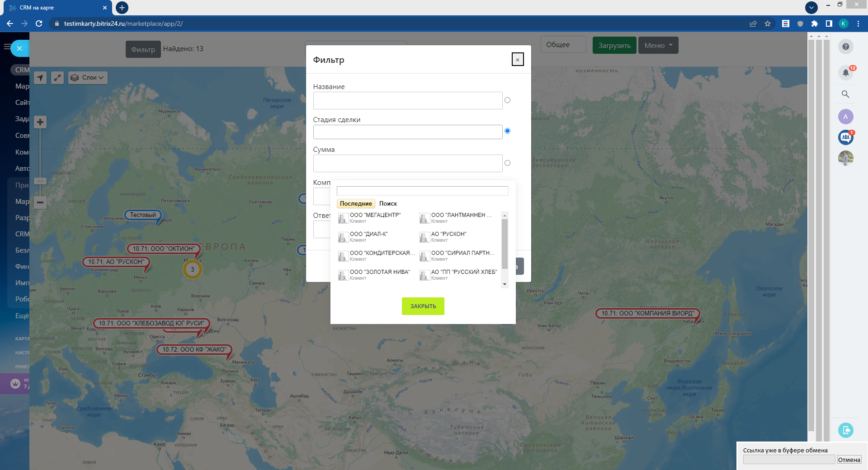Open Bitrix24 help question mark icon

(845, 47)
